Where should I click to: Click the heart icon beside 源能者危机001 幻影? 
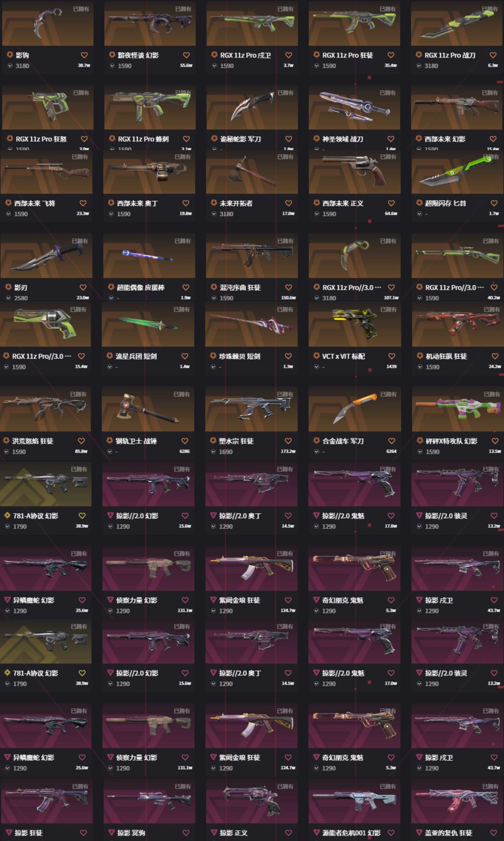pyautogui.click(x=391, y=833)
